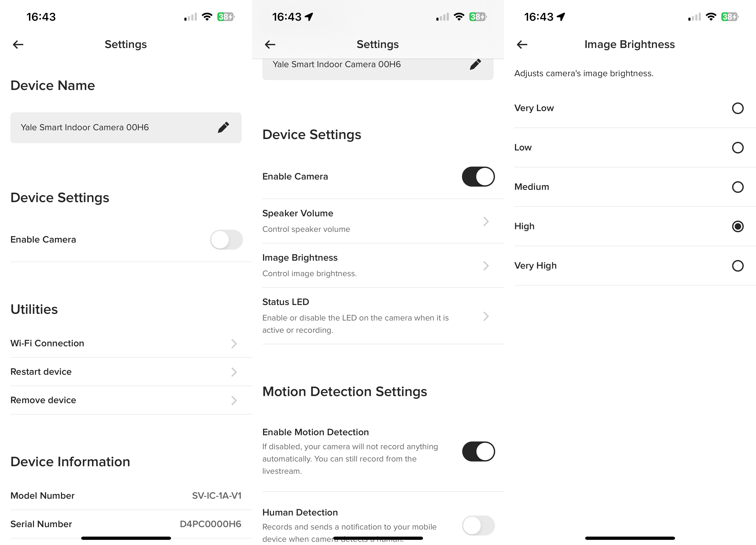Choose the Remove device row
Viewport: 756px width, 545px height.
131,400
